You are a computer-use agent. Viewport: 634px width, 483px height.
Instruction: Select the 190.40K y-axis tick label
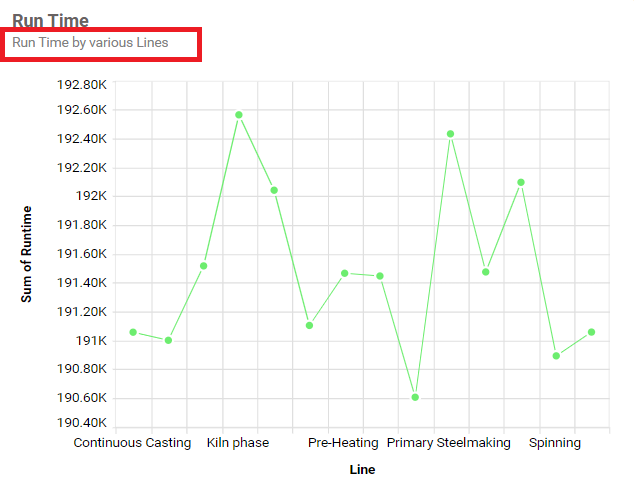[x=83, y=427]
